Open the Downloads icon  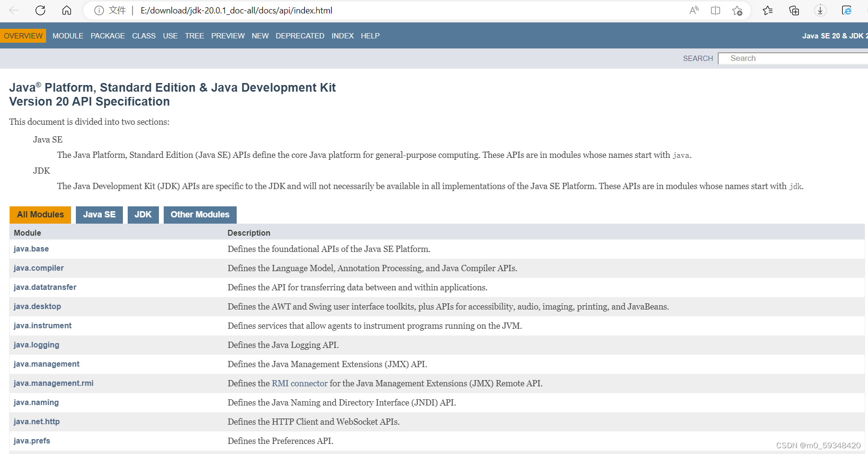coord(820,11)
